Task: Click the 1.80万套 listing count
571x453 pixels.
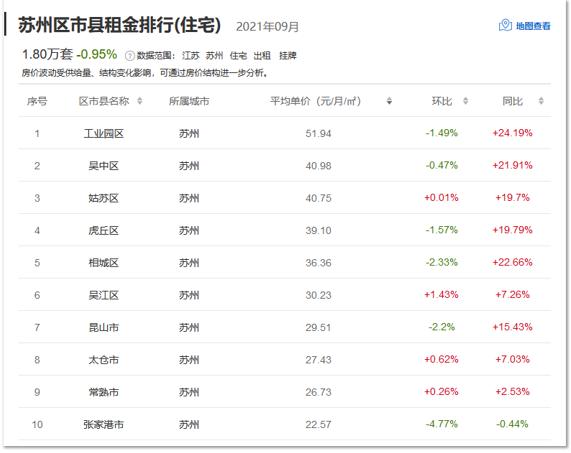Action: (x=47, y=55)
